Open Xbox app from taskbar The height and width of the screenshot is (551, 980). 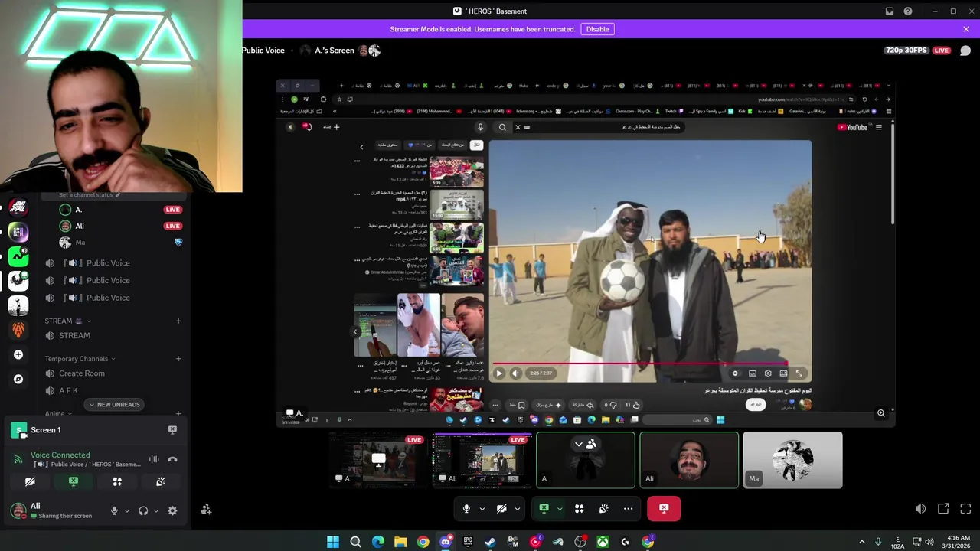pyautogui.click(x=603, y=542)
